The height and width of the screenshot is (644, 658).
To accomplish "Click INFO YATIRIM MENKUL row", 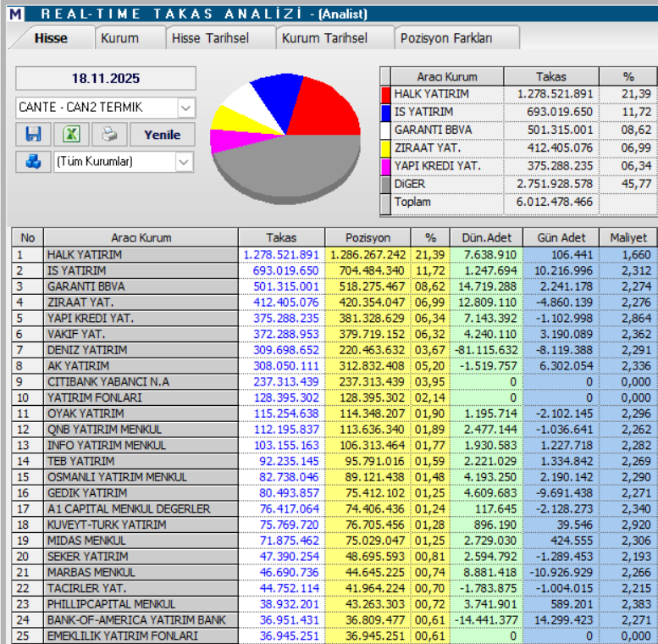I will pyautogui.click(x=334, y=446).
